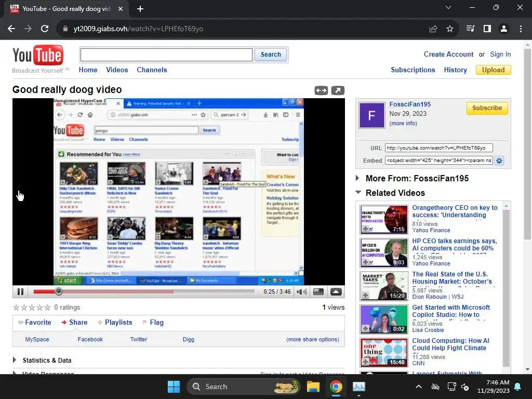Click the YouTube logo
Viewport: 532px width, 399px height.
tap(38, 55)
